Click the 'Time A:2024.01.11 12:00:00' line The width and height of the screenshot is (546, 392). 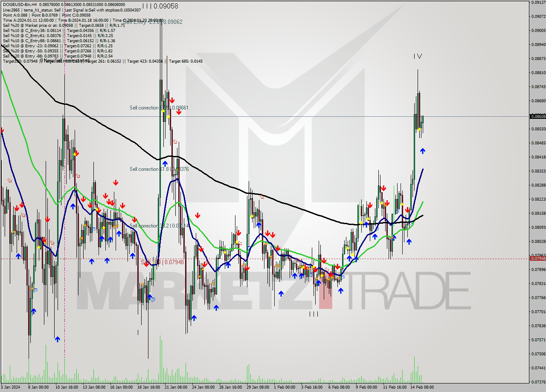pos(83,20)
